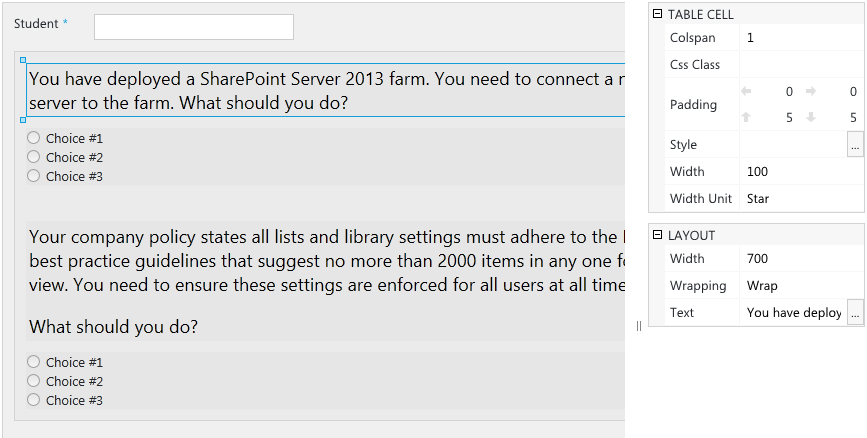The image size is (867, 438).
Task: Select Choice #3 under SharePoint farm question
Action: (34, 176)
